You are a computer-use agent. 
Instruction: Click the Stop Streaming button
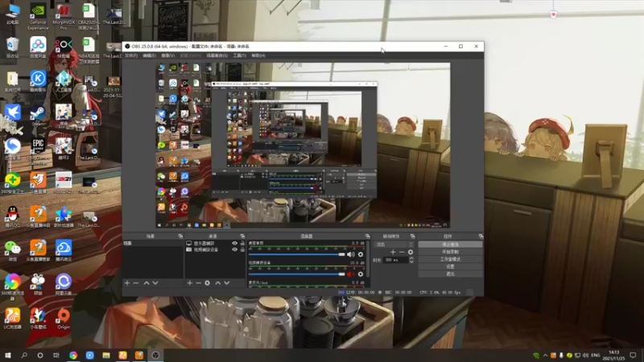pos(450,245)
